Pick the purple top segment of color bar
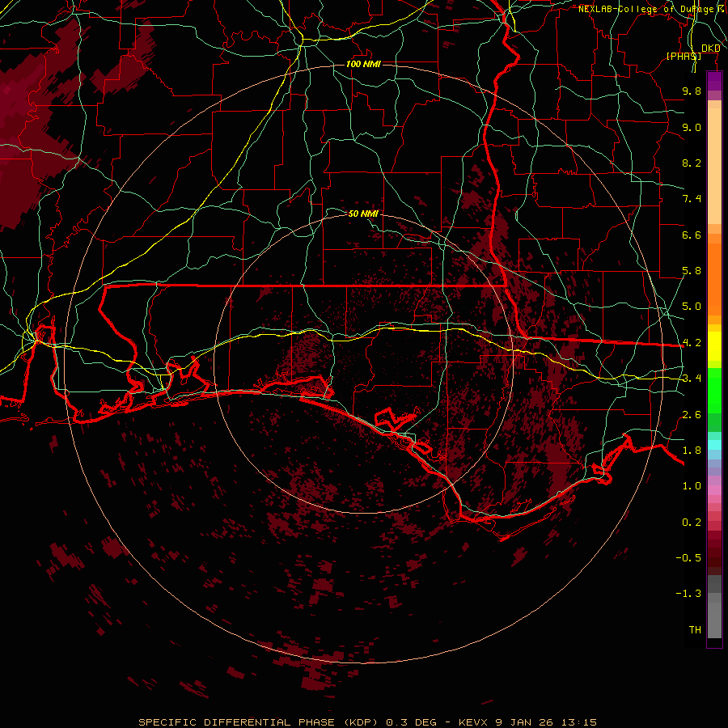728x728 pixels. pos(714,81)
